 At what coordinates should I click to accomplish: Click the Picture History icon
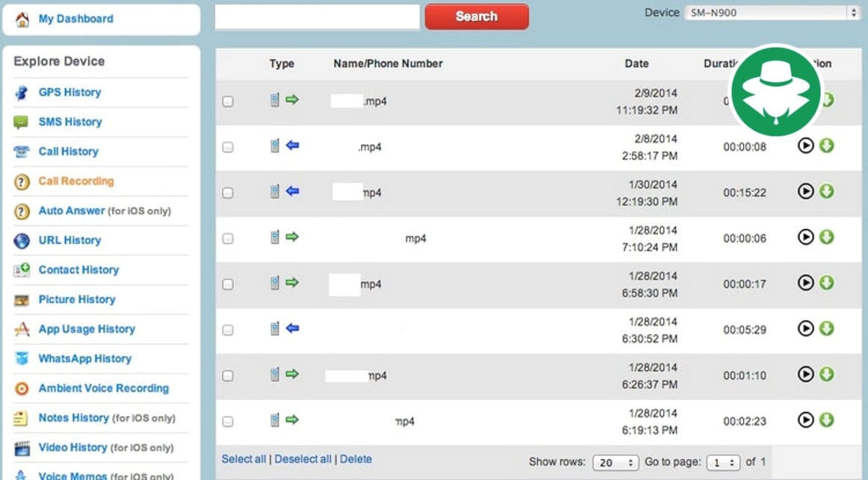[22, 300]
